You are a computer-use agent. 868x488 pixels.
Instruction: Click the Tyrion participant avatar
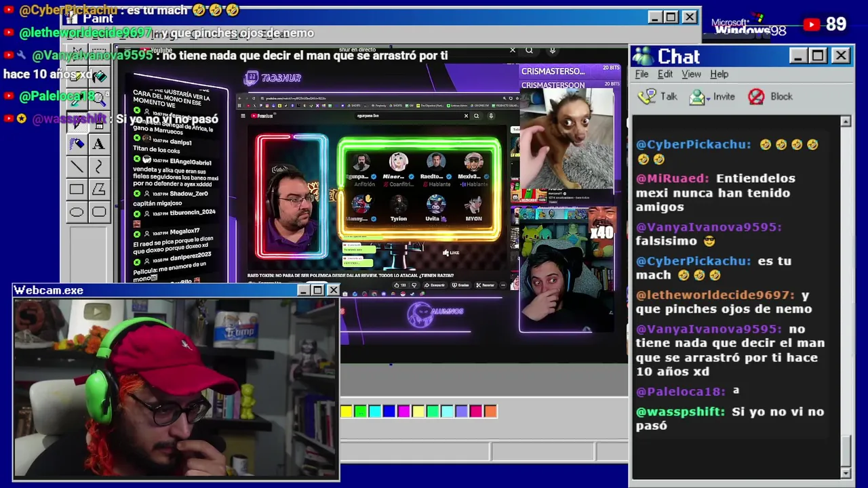pyautogui.click(x=398, y=205)
